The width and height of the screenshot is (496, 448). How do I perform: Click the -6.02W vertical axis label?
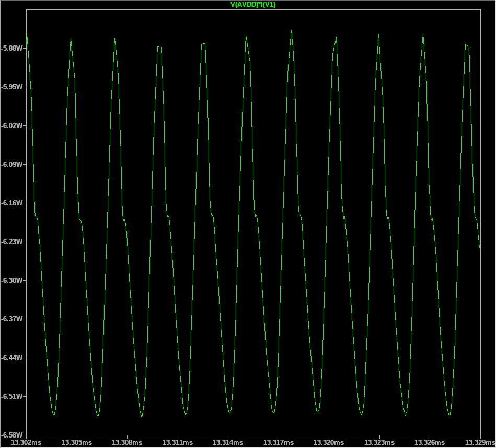point(12,125)
